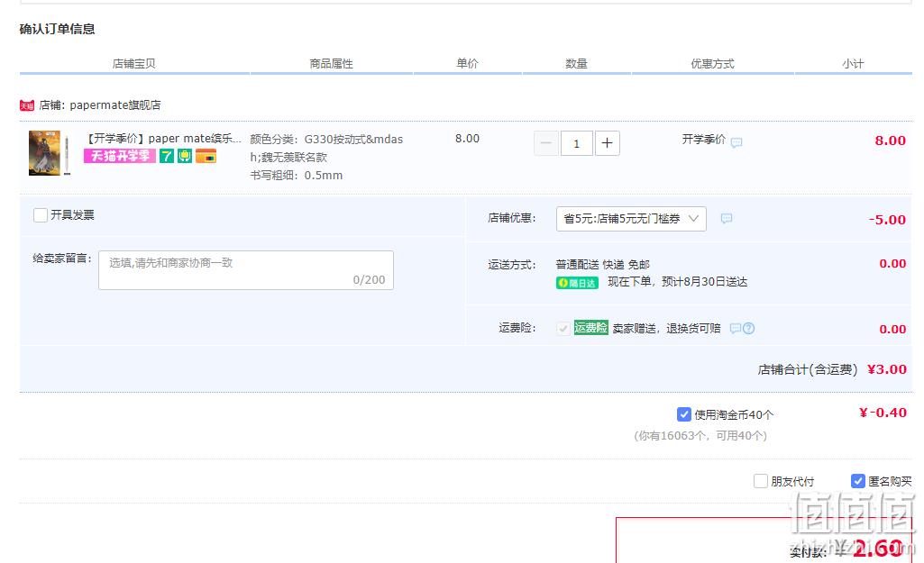Image resolution: width=924 pixels, height=563 pixels.
Task: Click the 数量 column header
Action: pyautogui.click(x=576, y=64)
